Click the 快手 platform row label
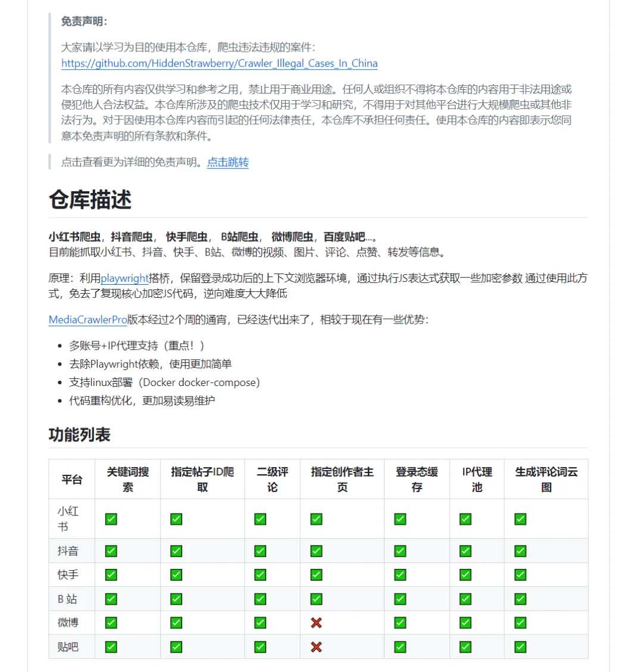Image resolution: width=643 pixels, height=672 pixels. click(x=68, y=575)
